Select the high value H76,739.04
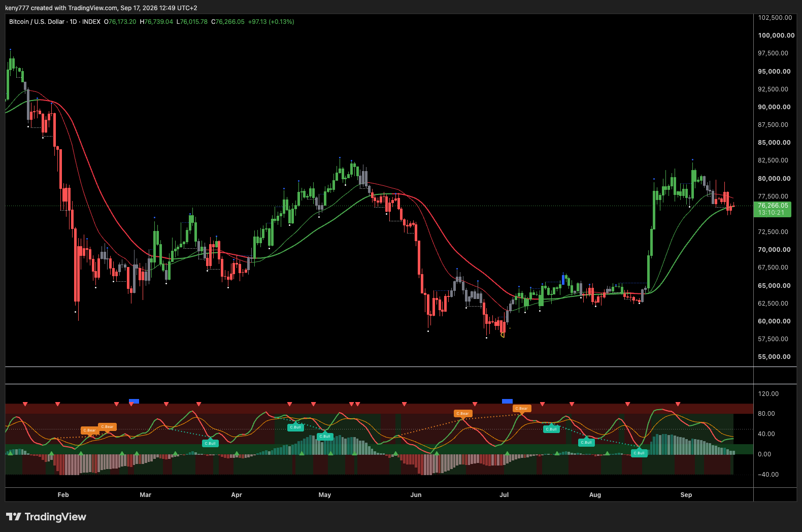Image resolution: width=802 pixels, height=532 pixels. [156, 22]
